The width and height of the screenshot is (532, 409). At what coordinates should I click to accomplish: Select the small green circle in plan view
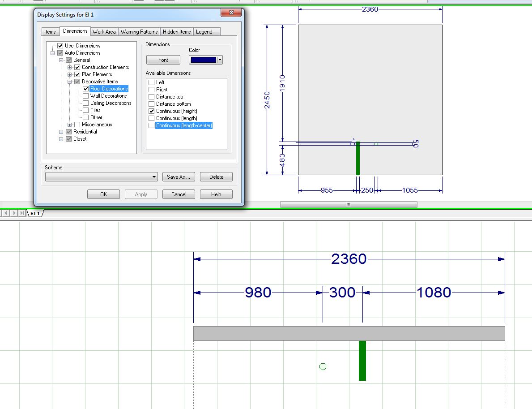pyautogui.click(x=323, y=366)
